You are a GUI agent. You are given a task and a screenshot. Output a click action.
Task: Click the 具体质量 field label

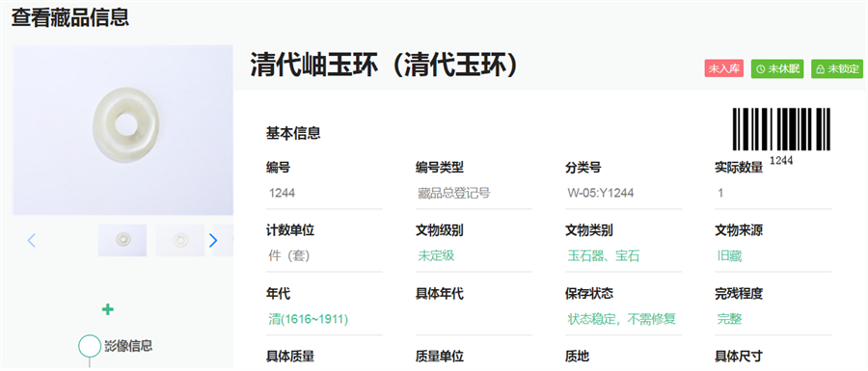point(290,357)
